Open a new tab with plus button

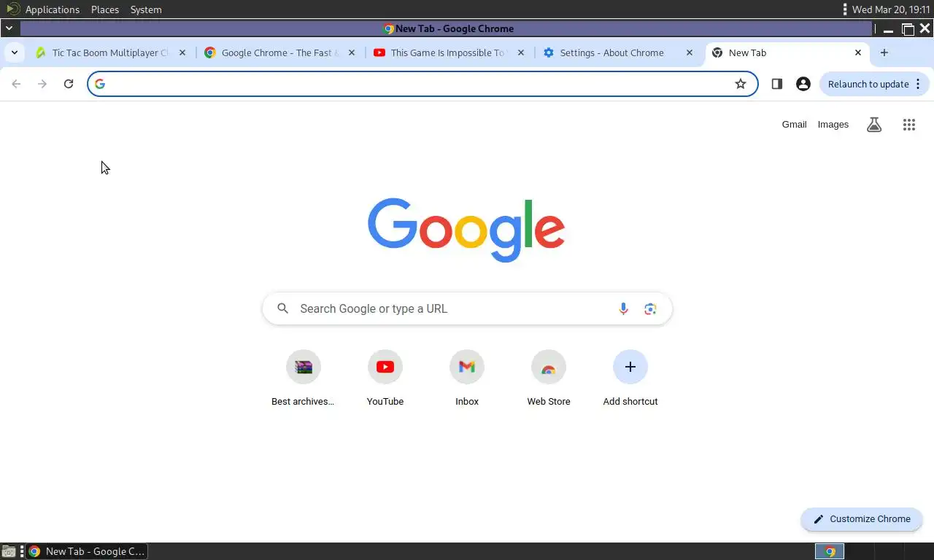[x=884, y=52]
